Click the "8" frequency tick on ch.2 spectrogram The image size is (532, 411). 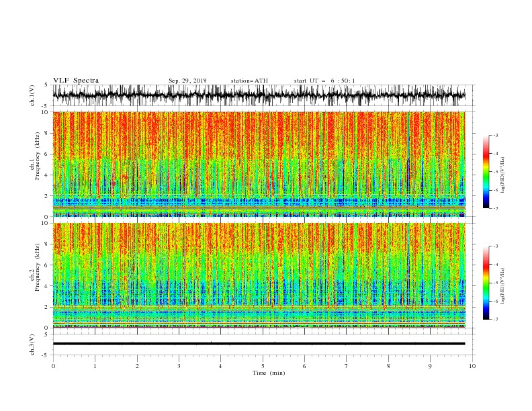point(47,244)
